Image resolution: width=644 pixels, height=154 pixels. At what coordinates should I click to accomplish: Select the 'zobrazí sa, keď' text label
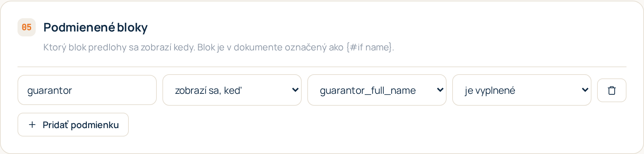pyautogui.click(x=208, y=90)
